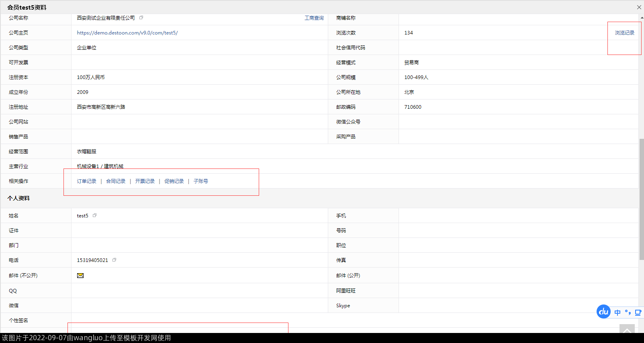Click the scrollbar up arrow at top right
The height and width of the screenshot is (343, 644).
(642, 18)
